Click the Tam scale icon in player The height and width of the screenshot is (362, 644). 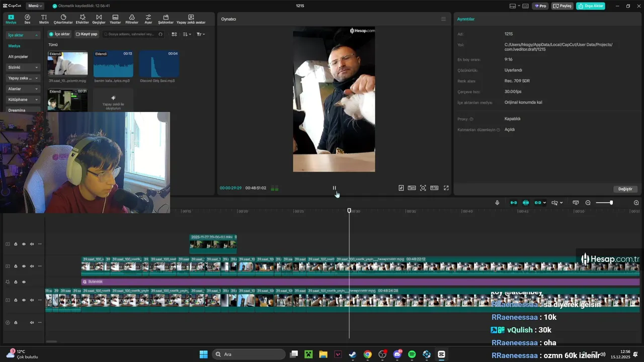pyautogui.click(x=412, y=188)
